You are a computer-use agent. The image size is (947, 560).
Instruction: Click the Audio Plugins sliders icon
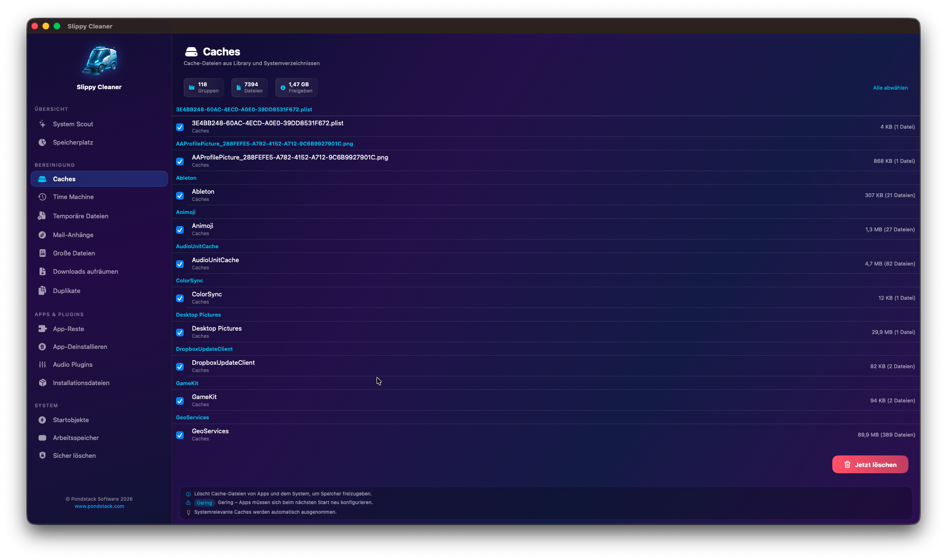point(42,364)
